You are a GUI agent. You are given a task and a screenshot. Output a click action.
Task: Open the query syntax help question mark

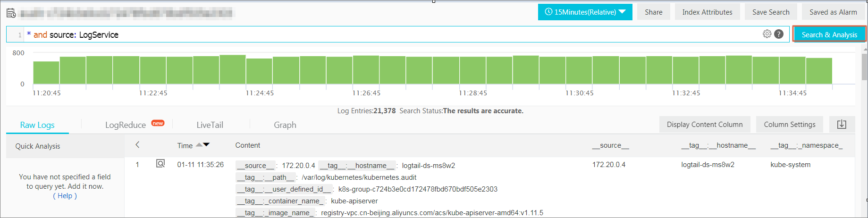[x=779, y=34]
